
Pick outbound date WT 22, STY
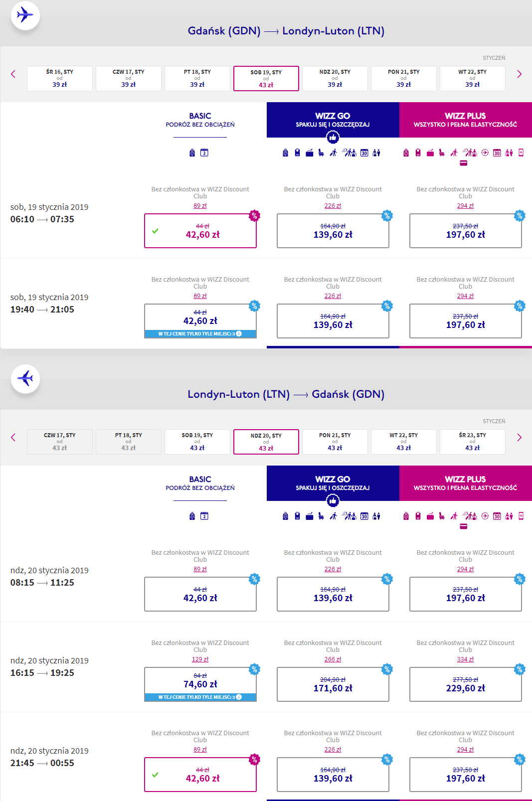[x=473, y=78]
